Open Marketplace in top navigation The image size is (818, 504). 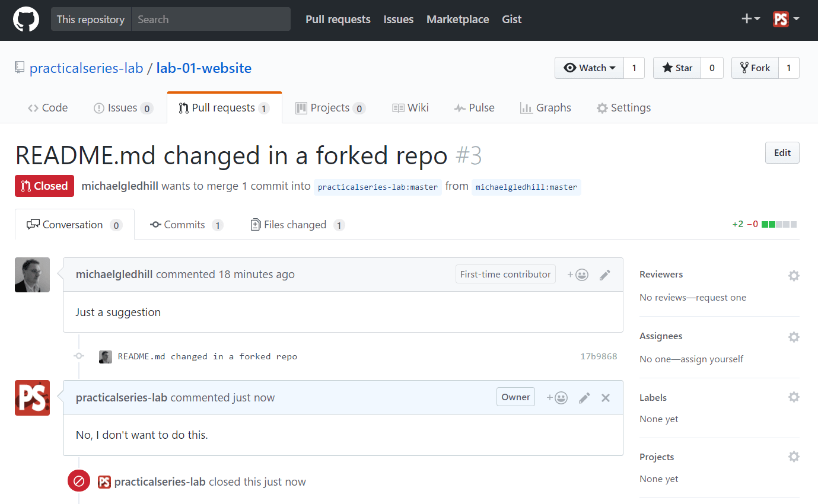click(458, 20)
